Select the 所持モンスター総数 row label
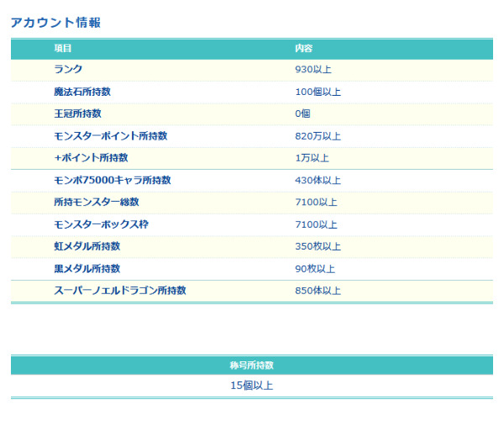Viewport: 504px width, 426px height. pos(97,202)
